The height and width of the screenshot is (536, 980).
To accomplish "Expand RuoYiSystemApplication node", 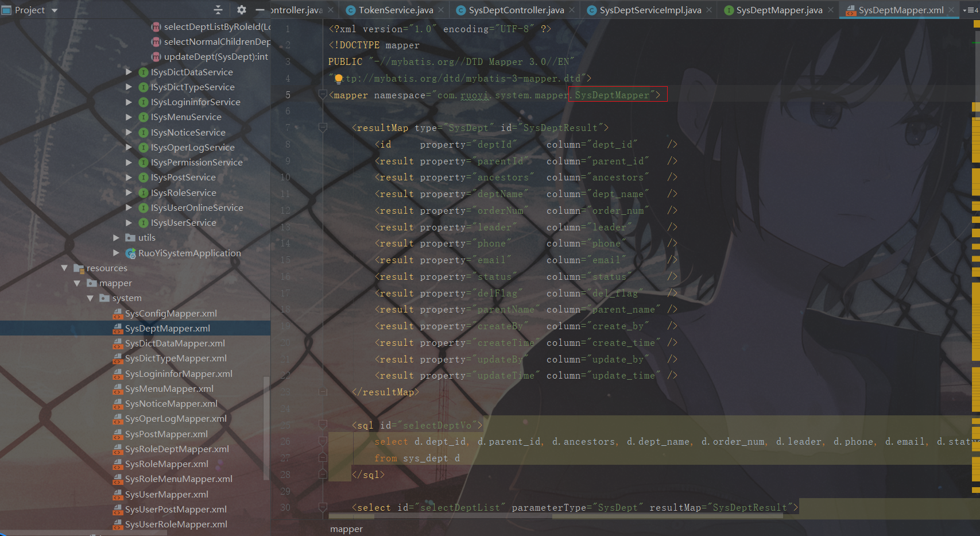I will pos(116,253).
